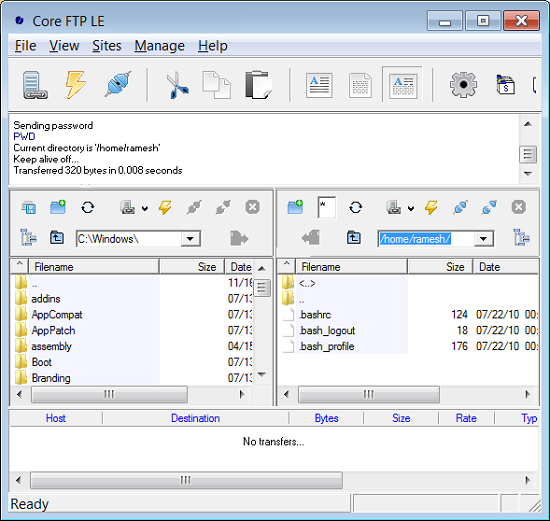Viewport: 550px width, 521px height.
Task: Click the Quick Connect lightning icon in main toolbar
Action: tap(76, 85)
